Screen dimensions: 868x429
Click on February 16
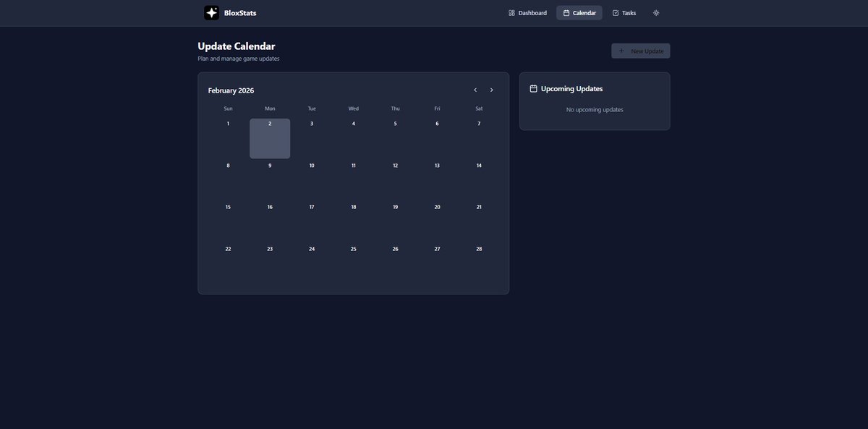[x=270, y=222]
